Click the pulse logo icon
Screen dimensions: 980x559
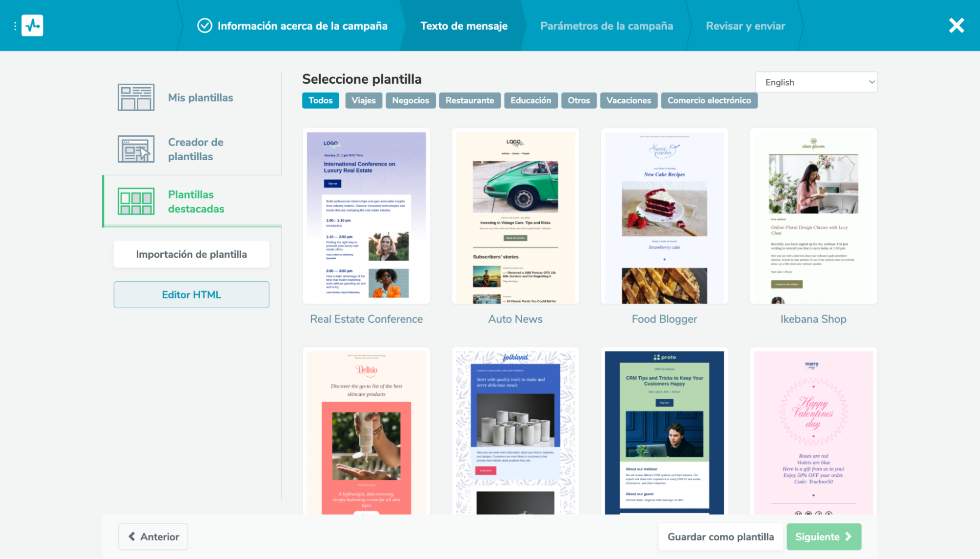tap(32, 25)
